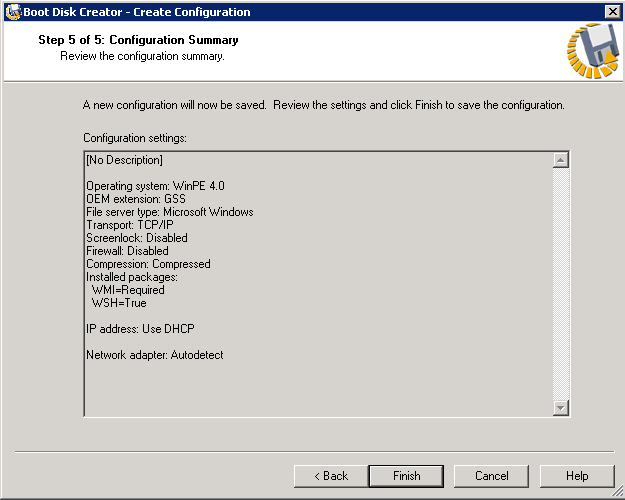Click 'File server type: Microsoft Windows' line
Screen dimensions: 625x500
coord(170,212)
